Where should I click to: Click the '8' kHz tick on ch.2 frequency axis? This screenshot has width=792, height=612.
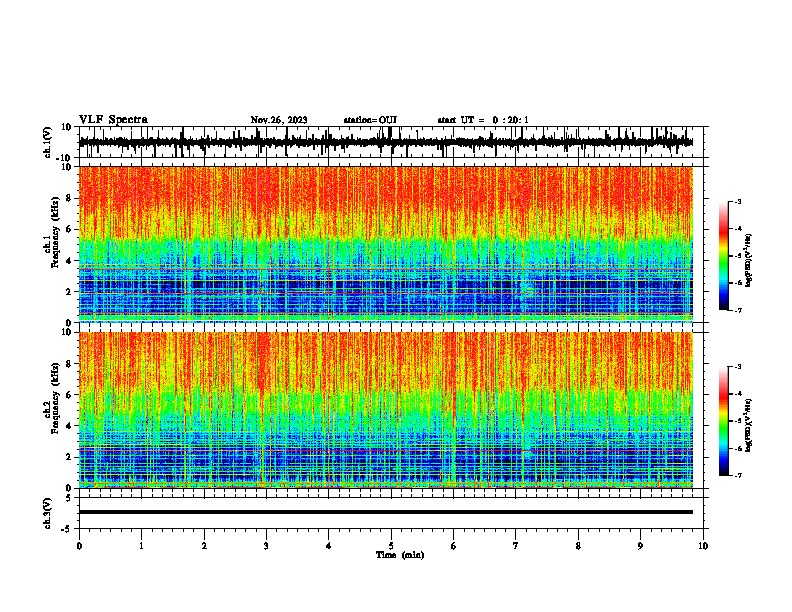click(69, 364)
